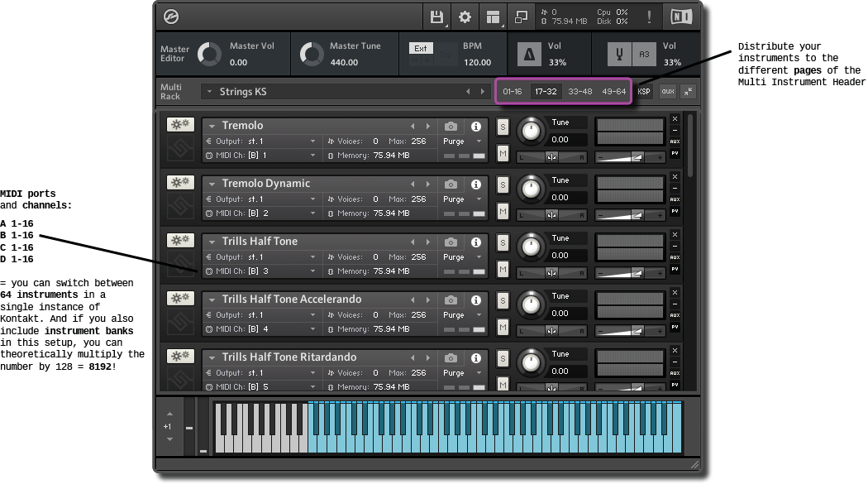868x484 pixels.
Task: Solo the Tremolo Dynamic instrument
Action: pos(503,185)
